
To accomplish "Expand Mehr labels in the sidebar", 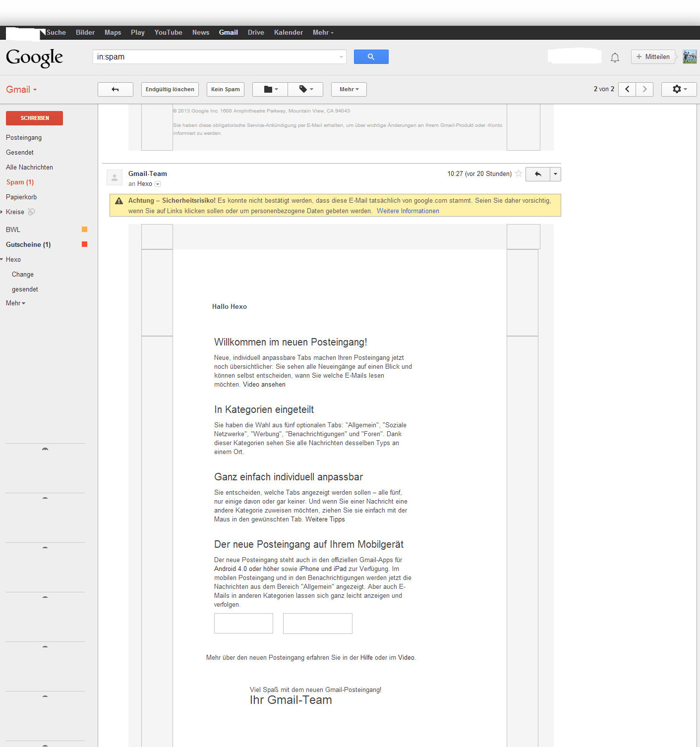I will (x=16, y=303).
